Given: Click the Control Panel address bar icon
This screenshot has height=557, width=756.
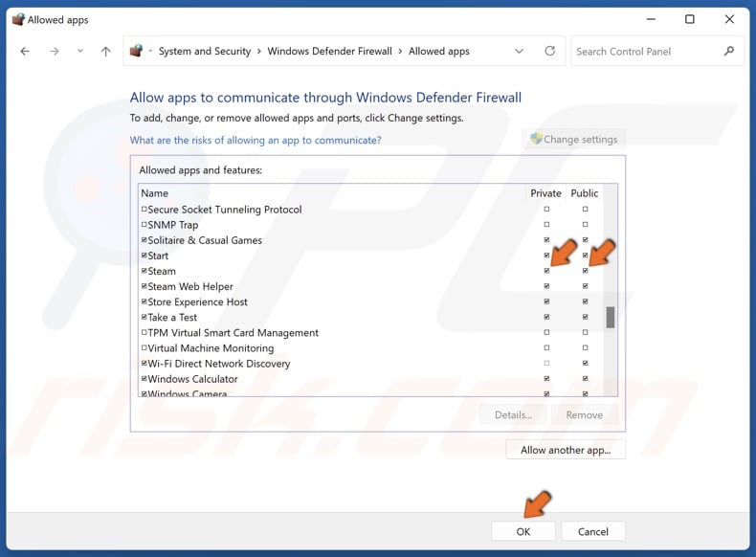Looking at the screenshot, I should coord(137,50).
